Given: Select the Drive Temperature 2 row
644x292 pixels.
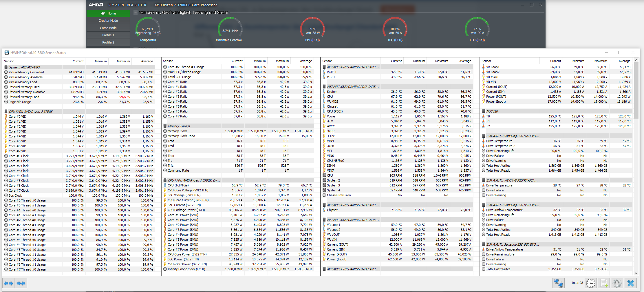Looking at the screenshot, I should click(x=557, y=146).
